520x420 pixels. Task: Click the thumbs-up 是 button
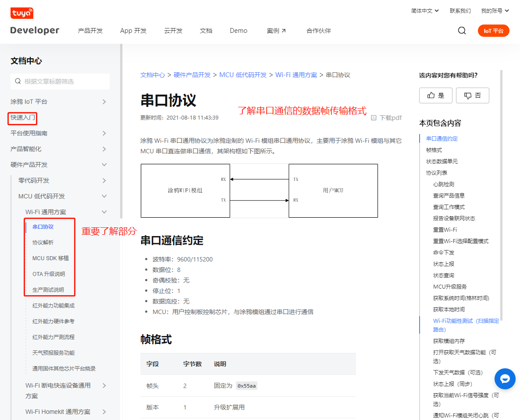click(x=435, y=95)
